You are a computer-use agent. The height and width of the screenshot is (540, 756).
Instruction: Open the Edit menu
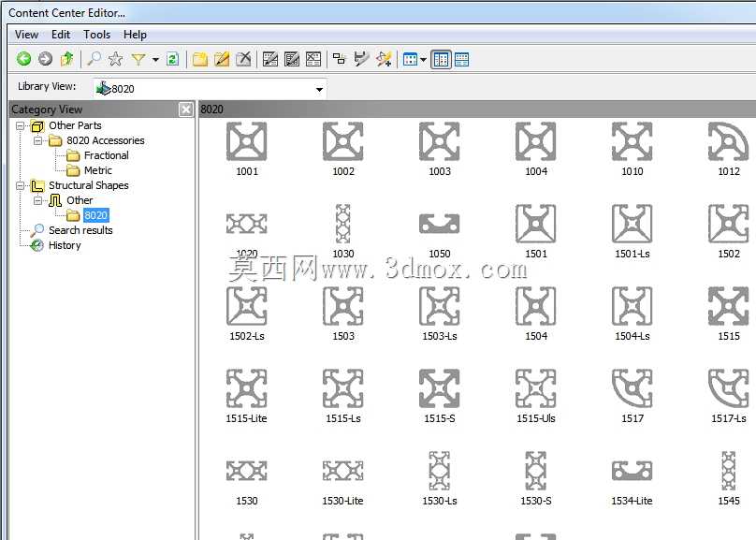(61, 35)
